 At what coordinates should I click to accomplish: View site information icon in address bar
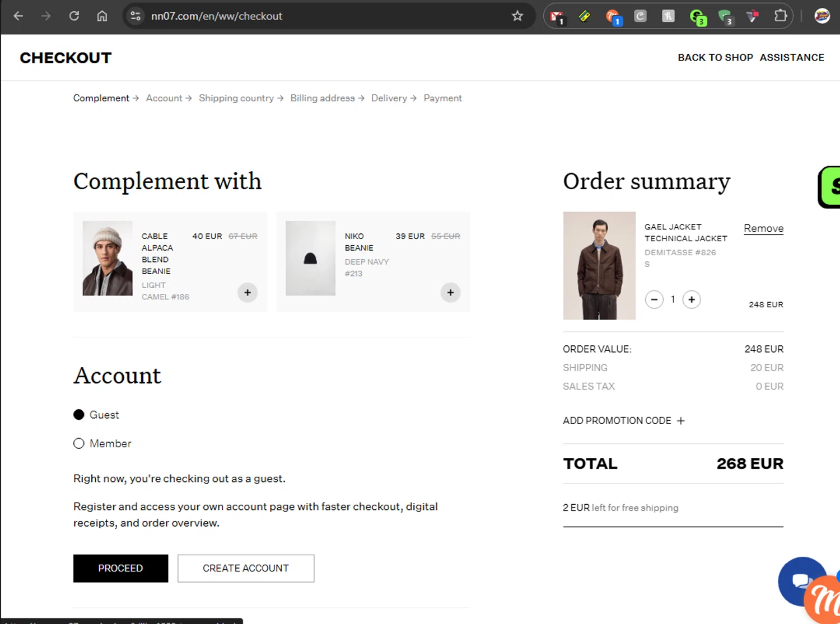click(x=136, y=16)
